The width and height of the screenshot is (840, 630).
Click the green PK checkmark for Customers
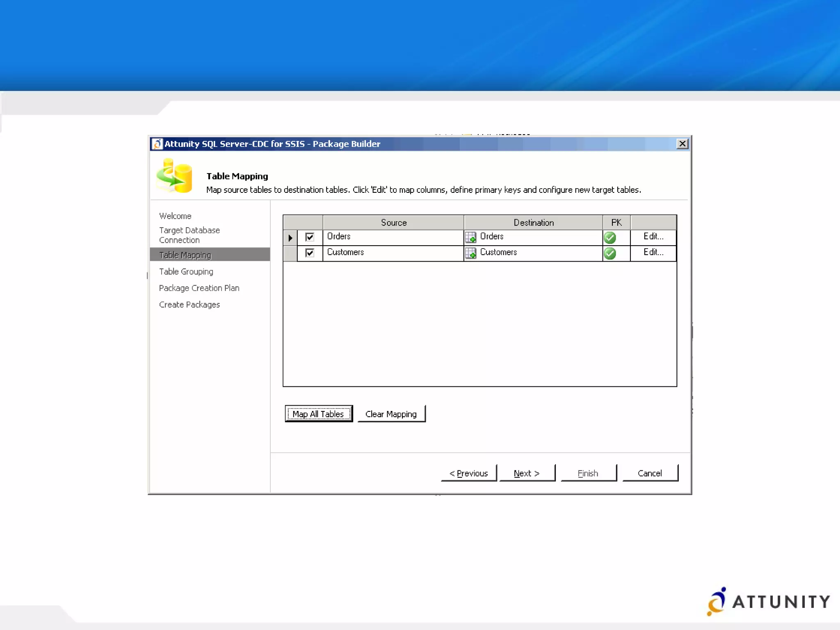click(610, 253)
